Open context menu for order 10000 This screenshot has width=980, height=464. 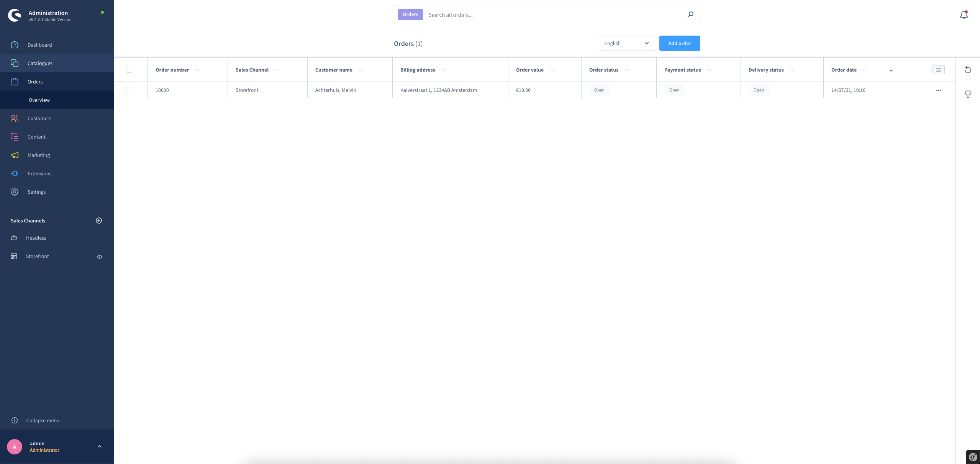(938, 90)
